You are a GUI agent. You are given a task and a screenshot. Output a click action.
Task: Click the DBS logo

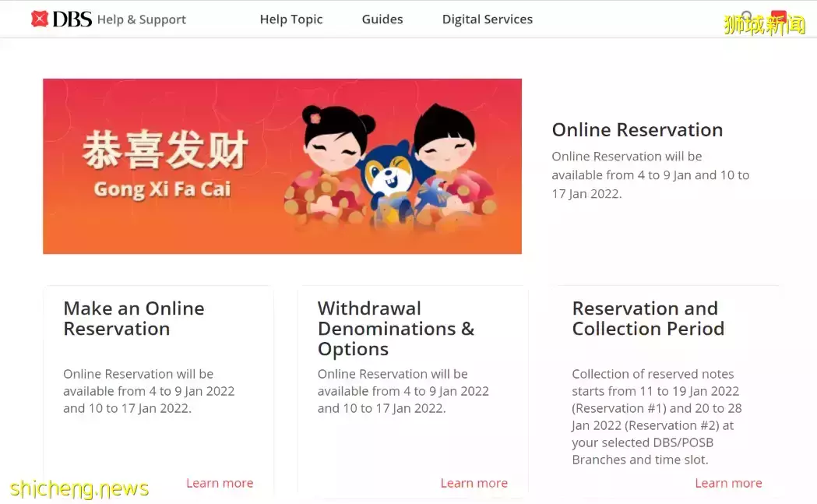tap(62, 19)
